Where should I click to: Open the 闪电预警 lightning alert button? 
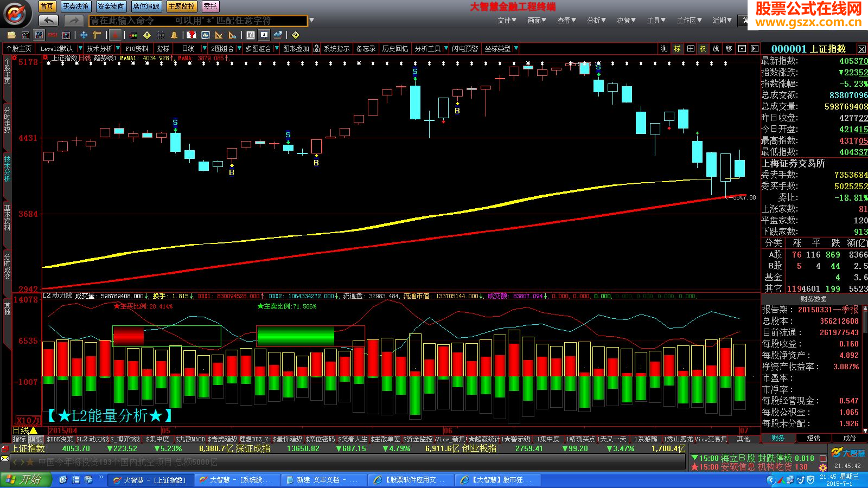click(465, 49)
